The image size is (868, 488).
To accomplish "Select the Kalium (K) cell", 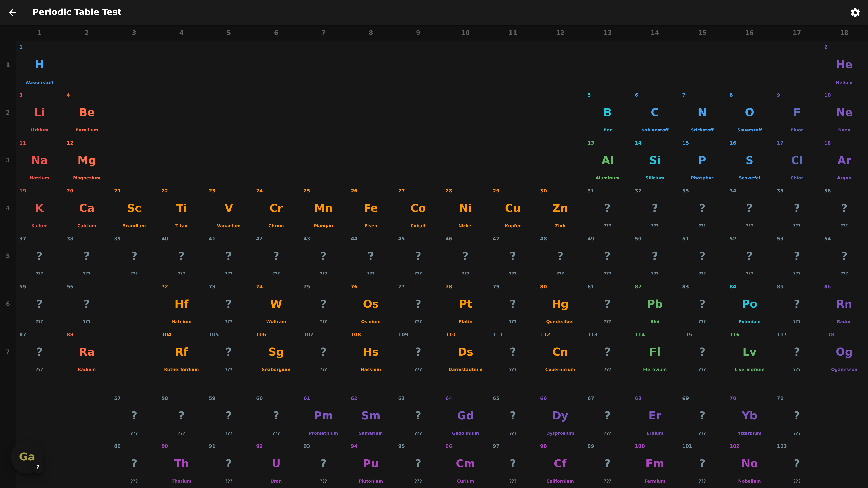I will pos(39,209).
